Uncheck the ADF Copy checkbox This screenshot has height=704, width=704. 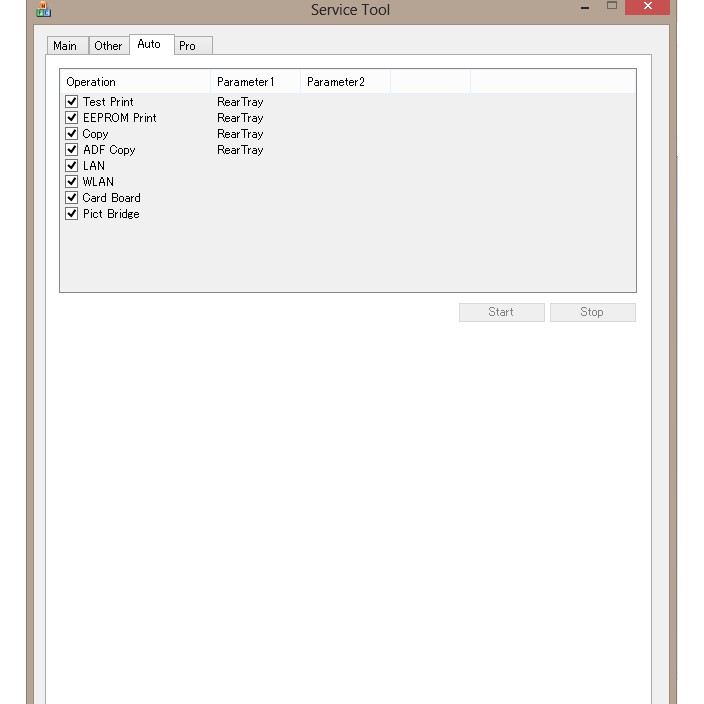tap(72, 150)
